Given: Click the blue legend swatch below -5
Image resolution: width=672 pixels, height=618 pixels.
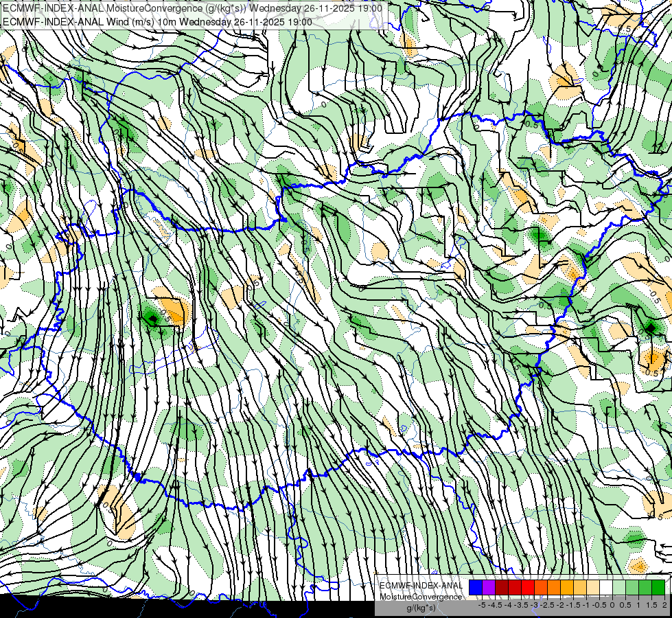Looking at the screenshot, I should tap(476, 588).
